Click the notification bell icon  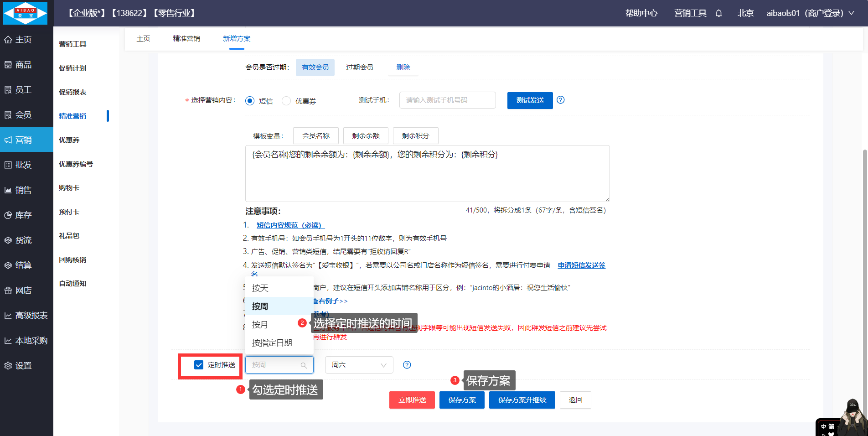718,13
